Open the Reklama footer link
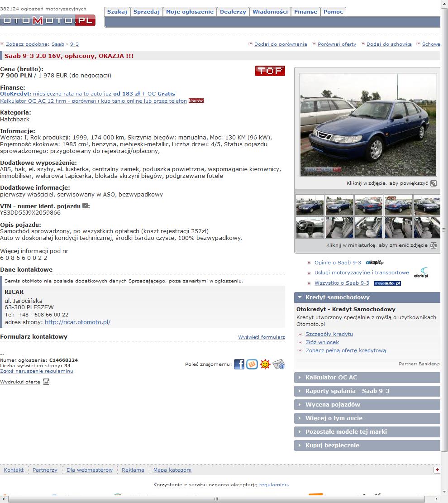This screenshot has width=448, height=503. [133, 470]
